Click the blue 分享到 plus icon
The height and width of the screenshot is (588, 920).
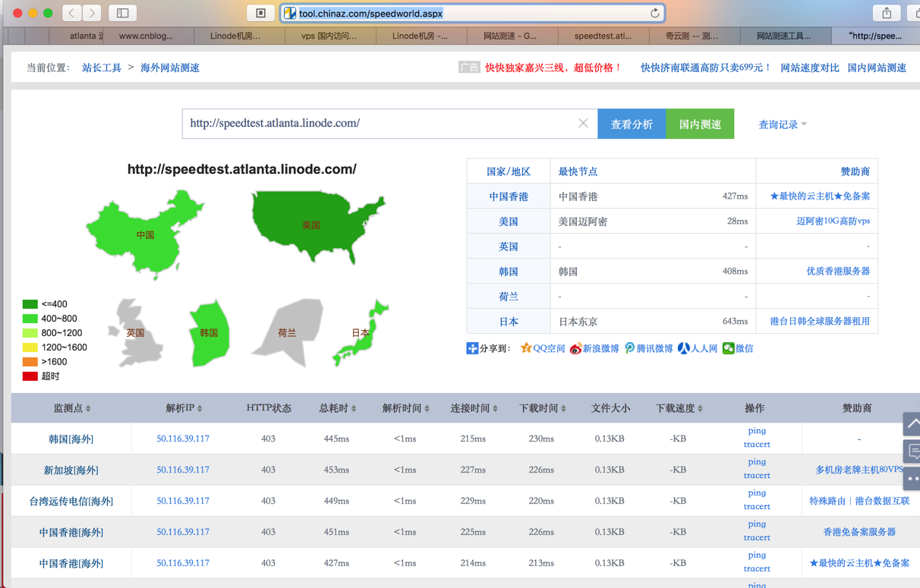(x=472, y=348)
